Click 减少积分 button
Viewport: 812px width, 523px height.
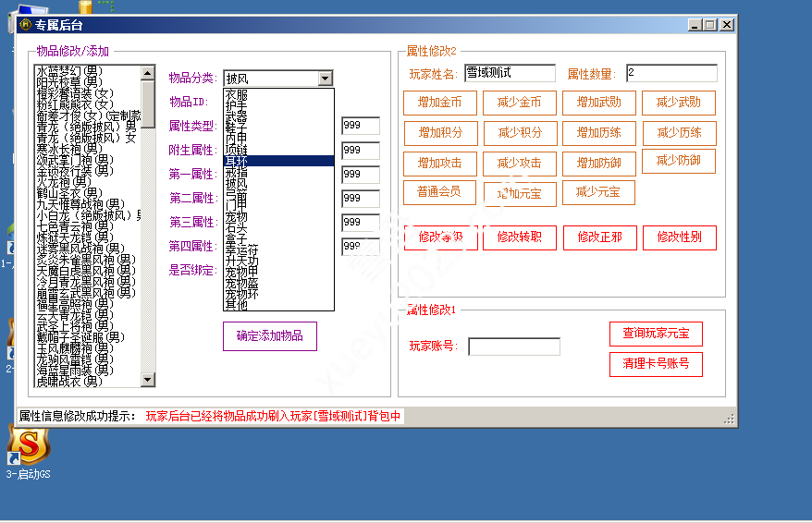tap(521, 133)
